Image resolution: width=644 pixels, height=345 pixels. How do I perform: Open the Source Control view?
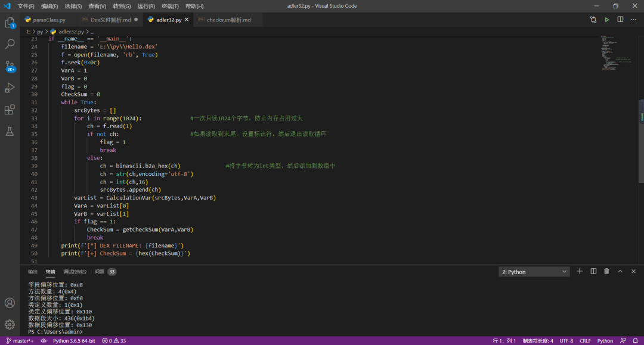[x=10, y=66]
